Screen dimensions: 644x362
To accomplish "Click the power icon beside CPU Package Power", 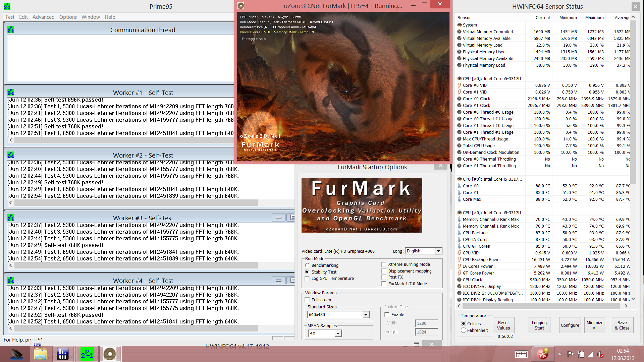I will tap(460, 259).
